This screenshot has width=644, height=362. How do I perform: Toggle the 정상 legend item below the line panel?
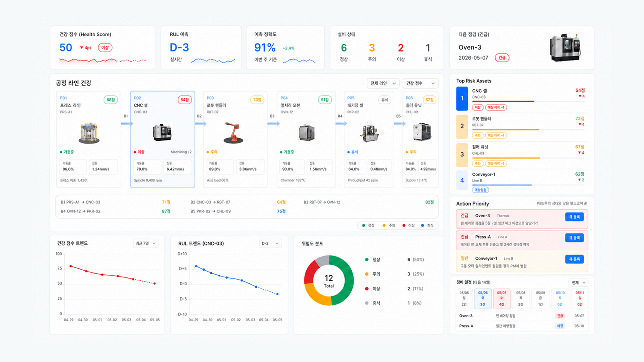coord(368,225)
